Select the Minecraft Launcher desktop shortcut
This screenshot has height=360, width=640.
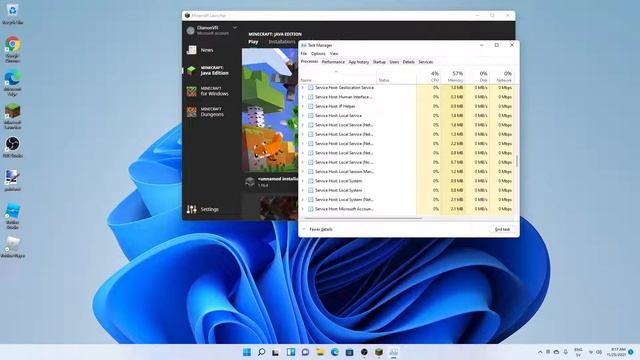[13, 116]
